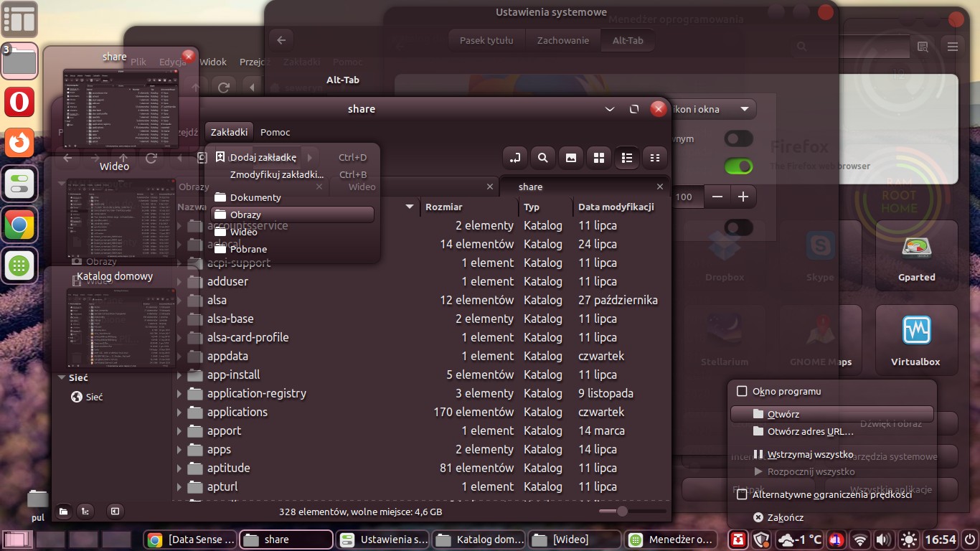
Task: Go back in Ustawienia systemowe
Action: (x=281, y=40)
